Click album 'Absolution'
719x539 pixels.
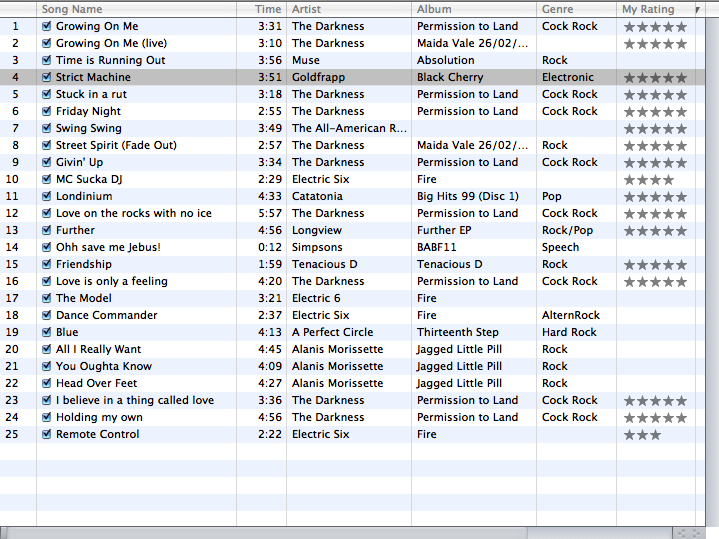click(445, 60)
